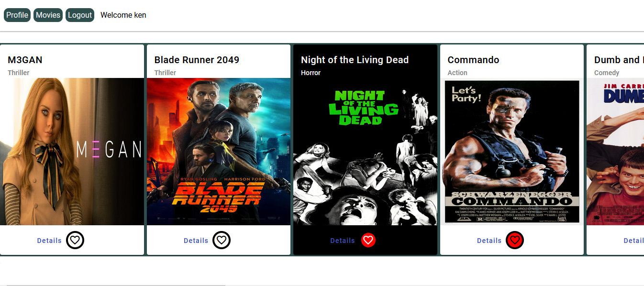Select the Blade Runner 2049 poster image

(x=219, y=151)
